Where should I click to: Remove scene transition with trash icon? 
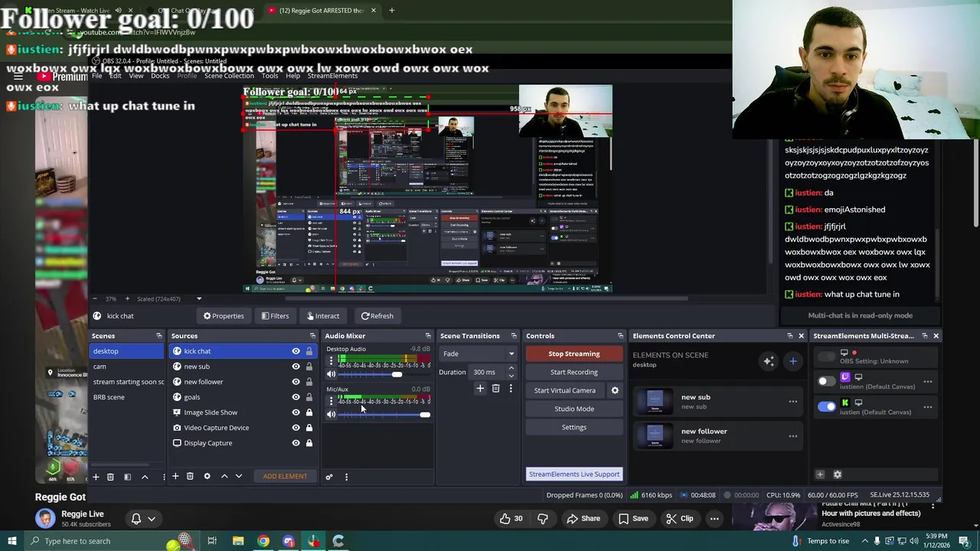(x=495, y=389)
